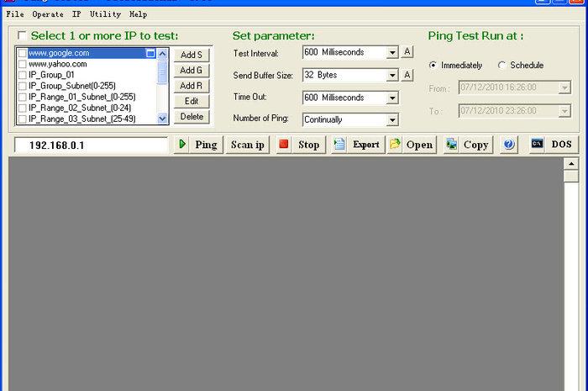Click the IP list scrollbar down arrow
588x391 pixels.
click(x=162, y=119)
